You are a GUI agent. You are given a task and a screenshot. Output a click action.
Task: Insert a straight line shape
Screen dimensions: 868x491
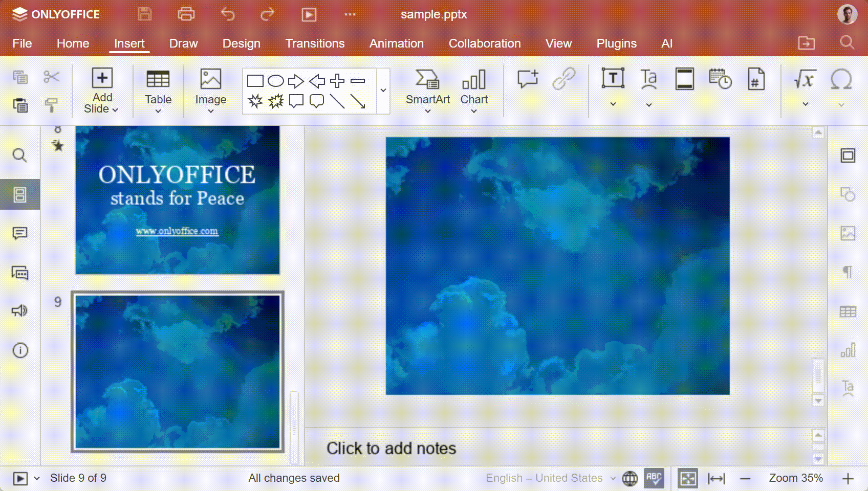coord(337,101)
